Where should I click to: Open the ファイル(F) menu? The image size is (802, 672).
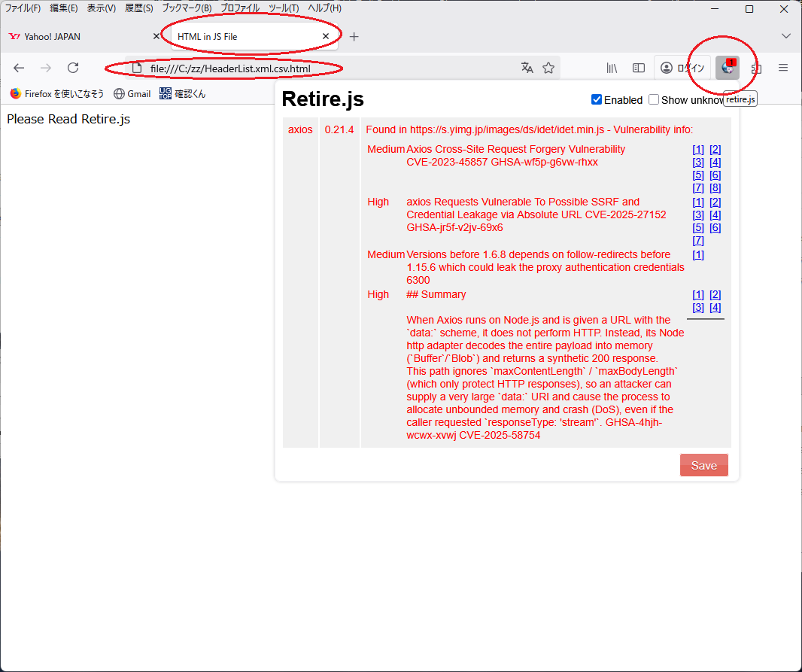(x=23, y=8)
